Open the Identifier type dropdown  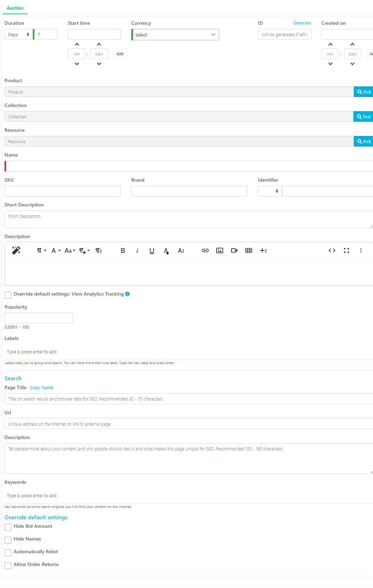(270, 191)
